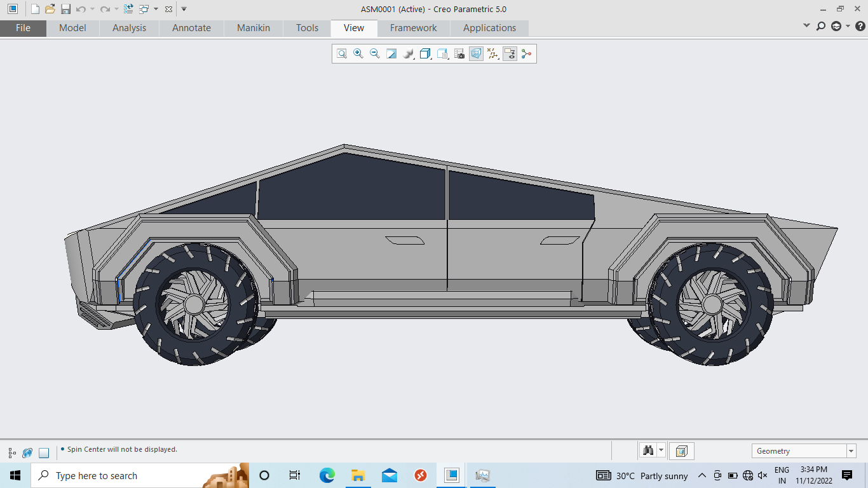Switch to the Tools tab
The width and height of the screenshot is (868, 488).
[x=307, y=28]
